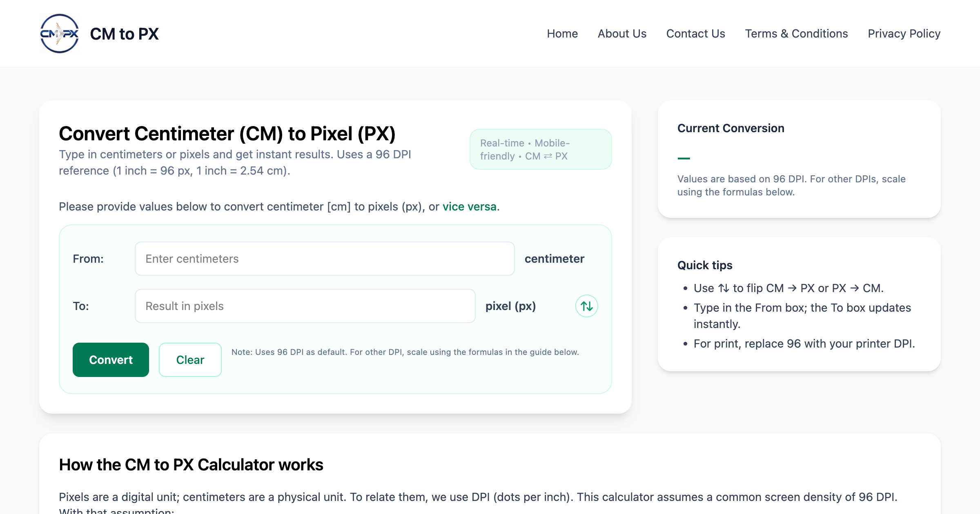Click the "centimeter" unit label

(x=554, y=259)
